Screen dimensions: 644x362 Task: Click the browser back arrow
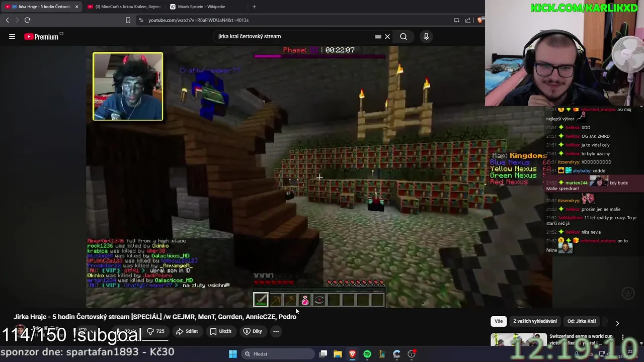(7, 20)
